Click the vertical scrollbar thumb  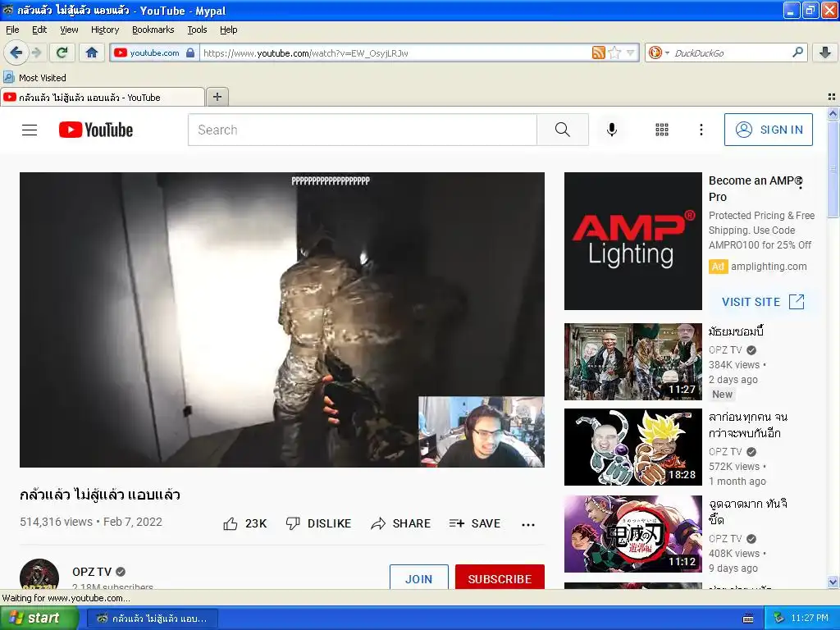[x=833, y=169]
